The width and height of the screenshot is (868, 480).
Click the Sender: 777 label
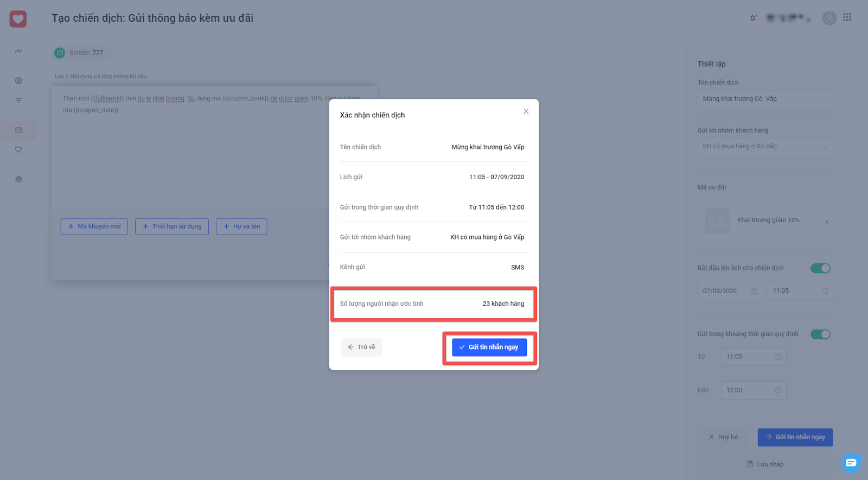86,53
